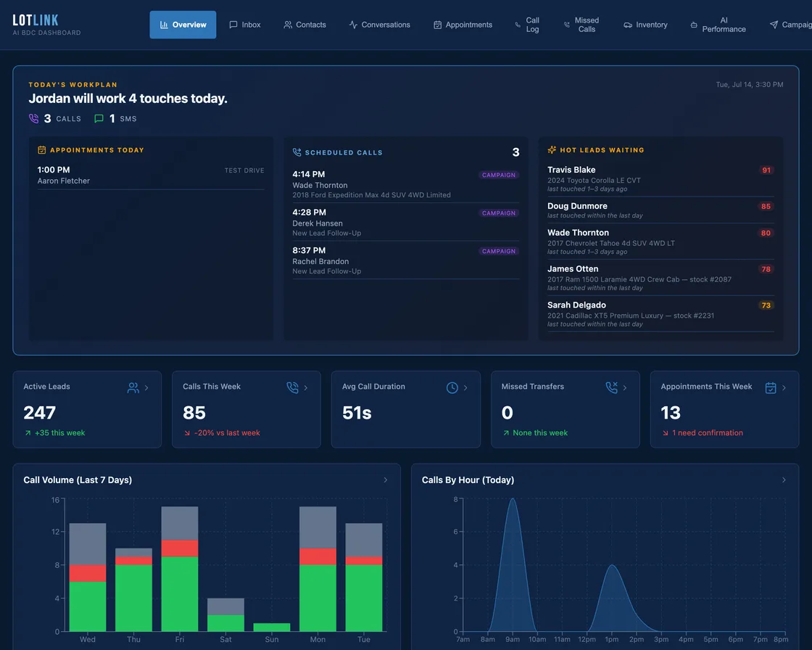Expand the Call Volume chart chevron

(x=385, y=480)
